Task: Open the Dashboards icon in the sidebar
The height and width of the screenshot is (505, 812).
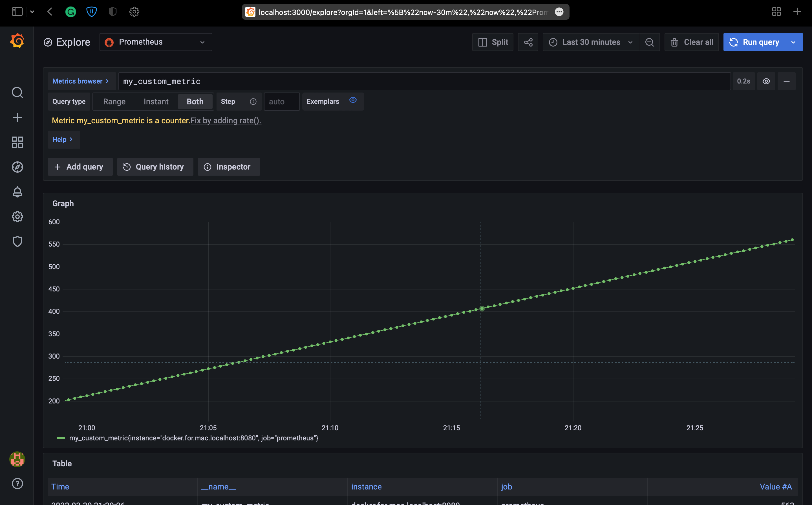Action: [17, 142]
